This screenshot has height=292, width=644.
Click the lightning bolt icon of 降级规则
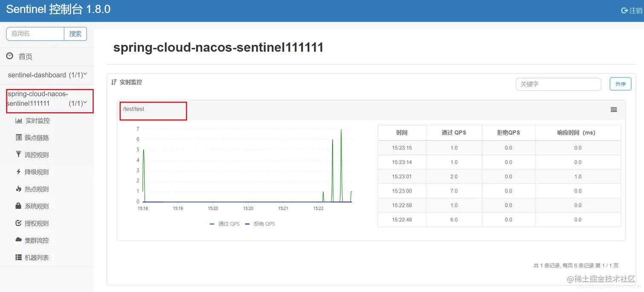point(18,172)
